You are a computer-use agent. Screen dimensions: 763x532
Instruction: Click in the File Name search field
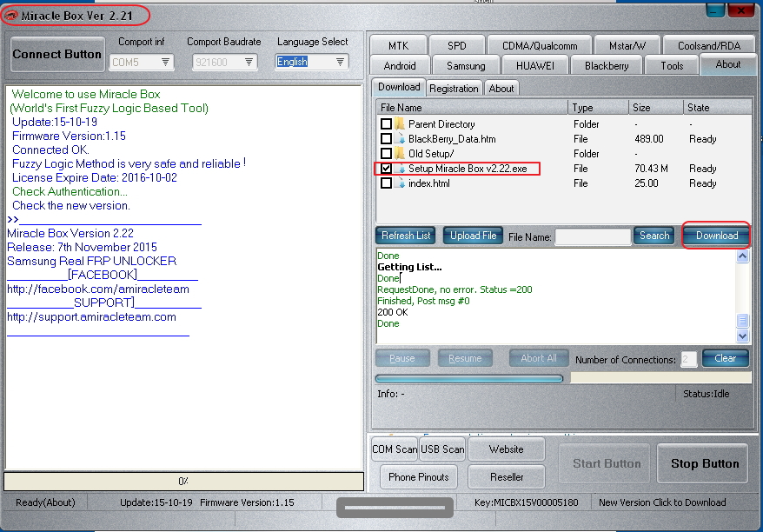pyautogui.click(x=593, y=236)
